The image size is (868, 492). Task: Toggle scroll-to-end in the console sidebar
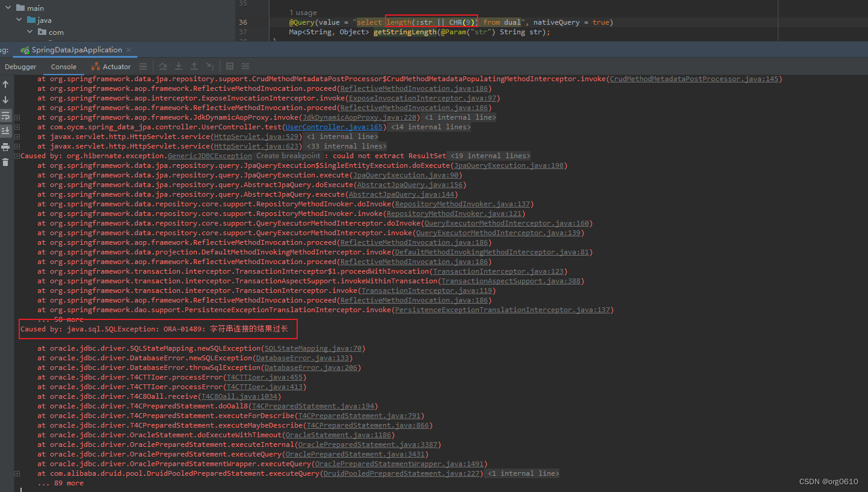pyautogui.click(x=5, y=131)
